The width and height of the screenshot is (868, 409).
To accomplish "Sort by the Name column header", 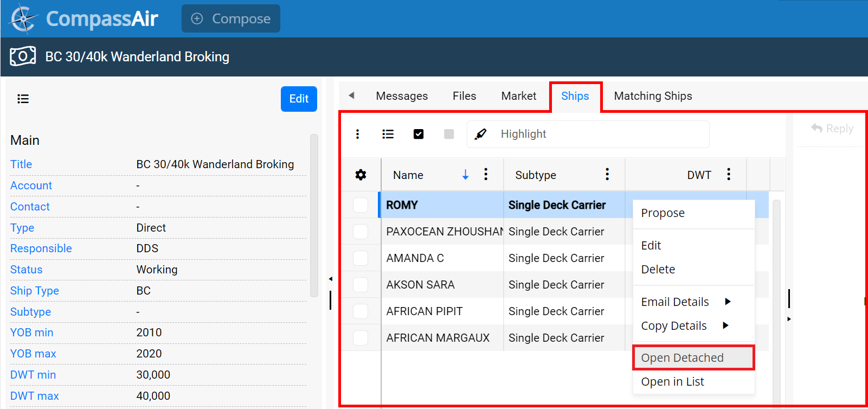I will pyautogui.click(x=408, y=175).
